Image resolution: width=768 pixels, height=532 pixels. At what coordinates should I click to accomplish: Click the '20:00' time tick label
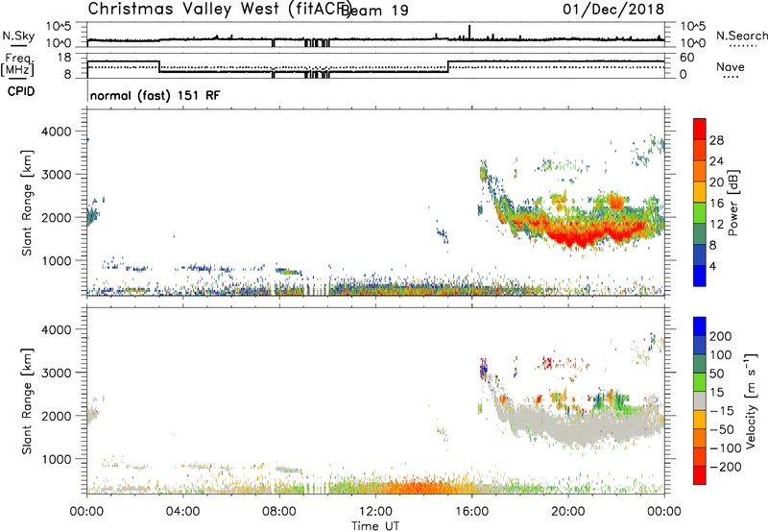pyautogui.click(x=568, y=512)
